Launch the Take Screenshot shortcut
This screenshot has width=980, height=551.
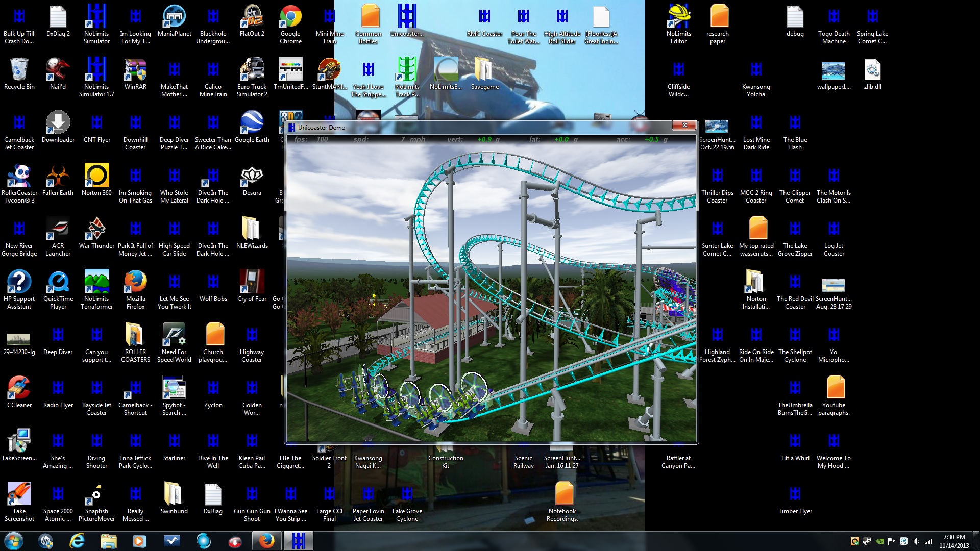tap(19, 502)
